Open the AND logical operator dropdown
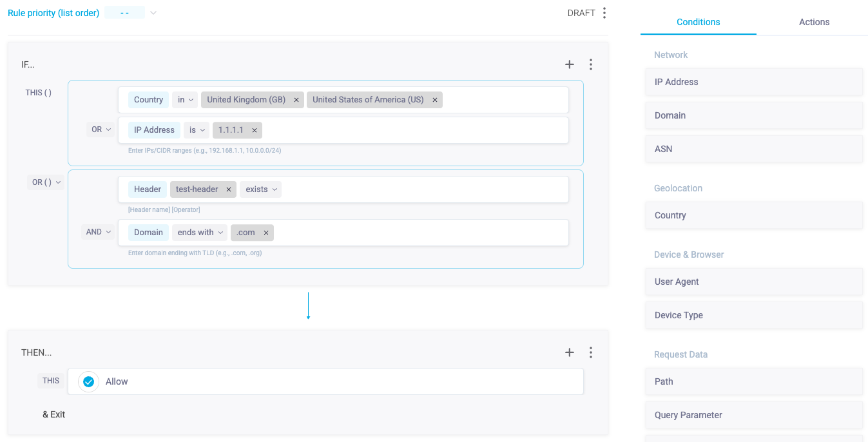 pyautogui.click(x=99, y=232)
